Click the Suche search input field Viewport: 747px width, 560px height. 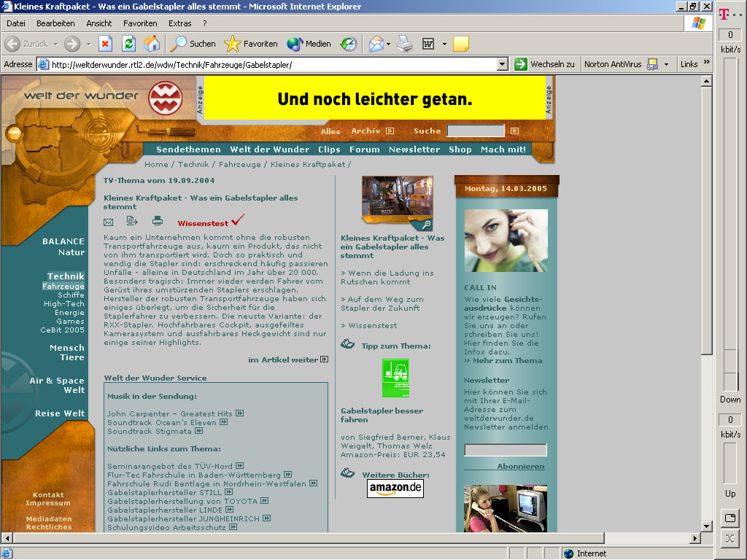coord(476,131)
